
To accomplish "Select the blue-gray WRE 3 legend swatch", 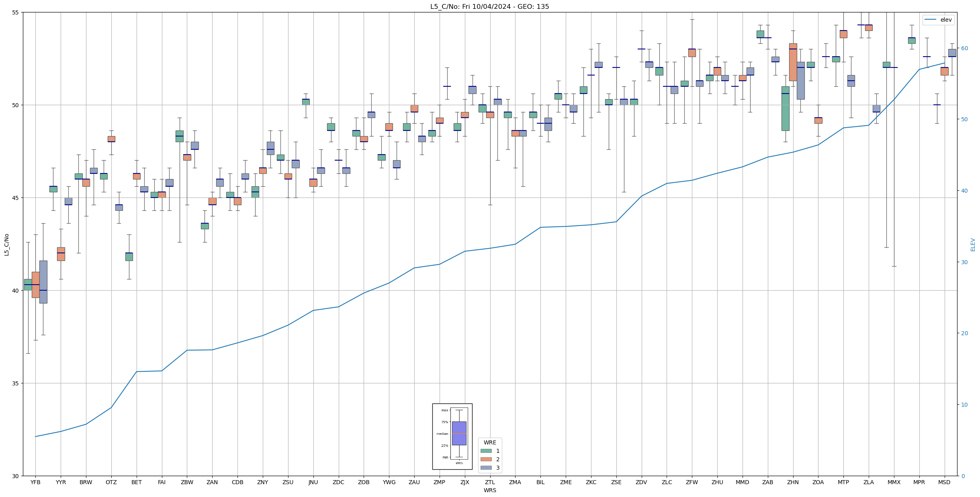I will pyautogui.click(x=486, y=468).
